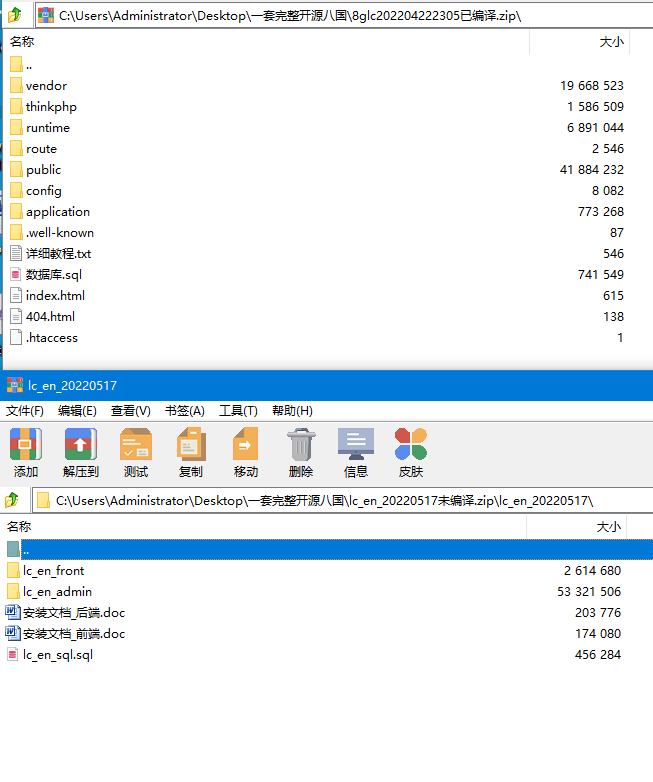Screen dimensions: 653x782
Task: Click the Extract To (解压到) icon
Action: coord(80,451)
